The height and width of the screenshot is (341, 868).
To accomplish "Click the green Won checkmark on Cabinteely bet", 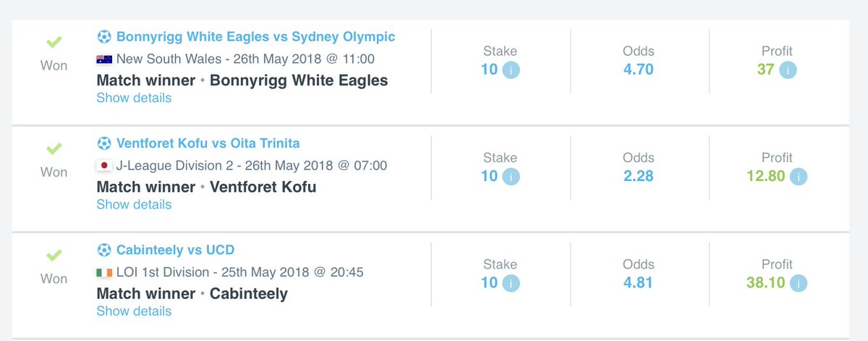I will (x=54, y=255).
